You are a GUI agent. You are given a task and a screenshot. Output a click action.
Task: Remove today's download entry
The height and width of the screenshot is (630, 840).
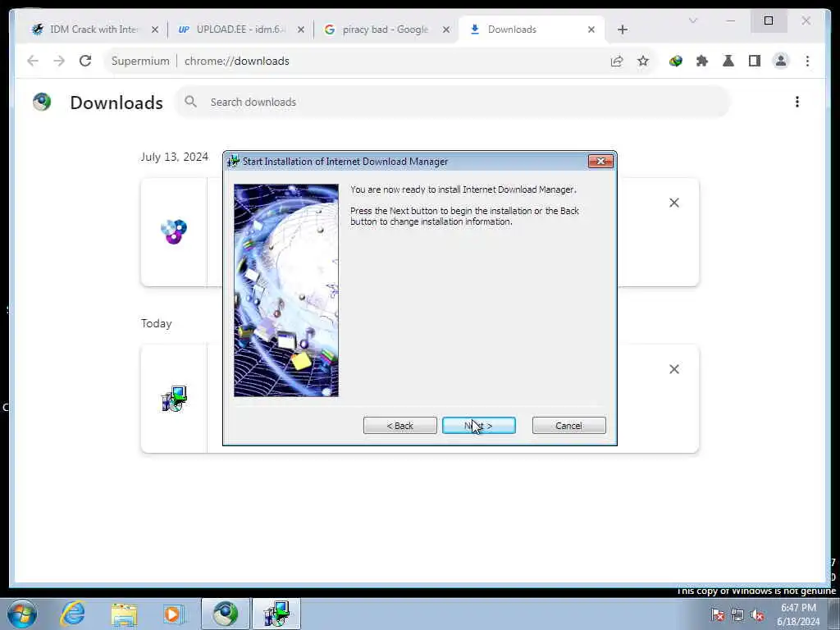tap(674, 369)
